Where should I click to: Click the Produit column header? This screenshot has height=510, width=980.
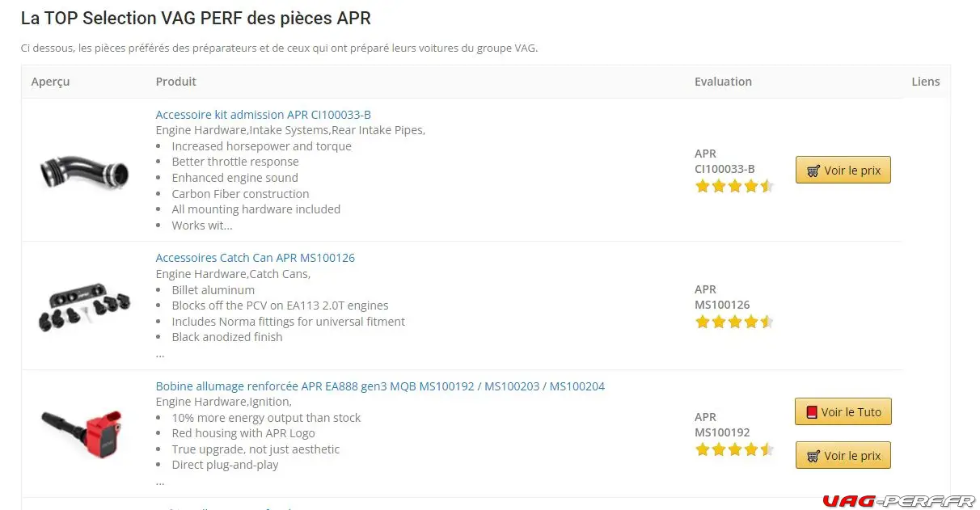pos(176,82)
